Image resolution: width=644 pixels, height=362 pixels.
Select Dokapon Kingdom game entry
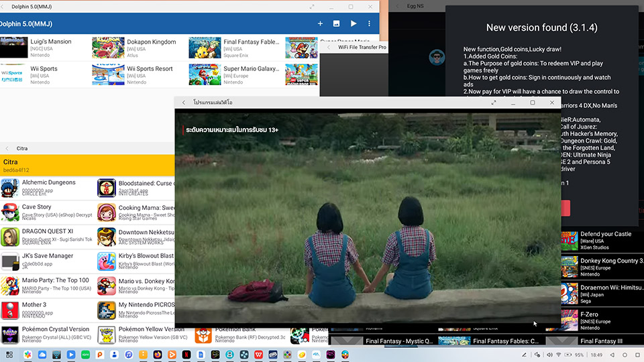(139, 48)
